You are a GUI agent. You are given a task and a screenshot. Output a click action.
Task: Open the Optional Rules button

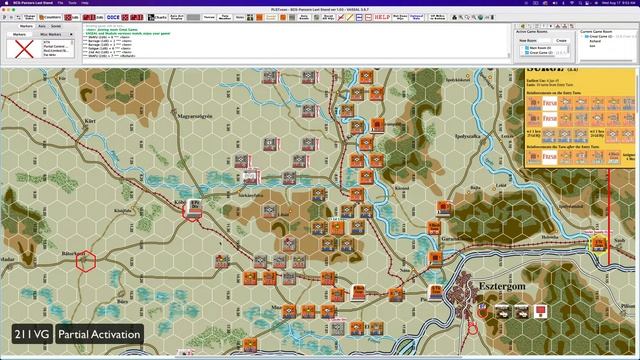417,17
